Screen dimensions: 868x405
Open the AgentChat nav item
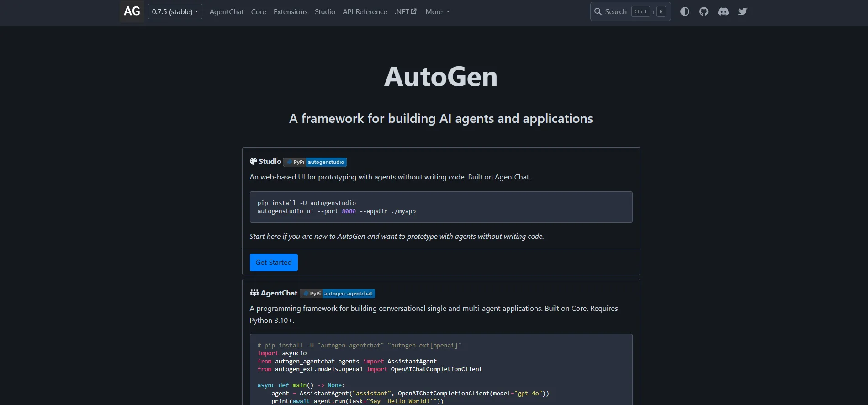click(227, 11)
